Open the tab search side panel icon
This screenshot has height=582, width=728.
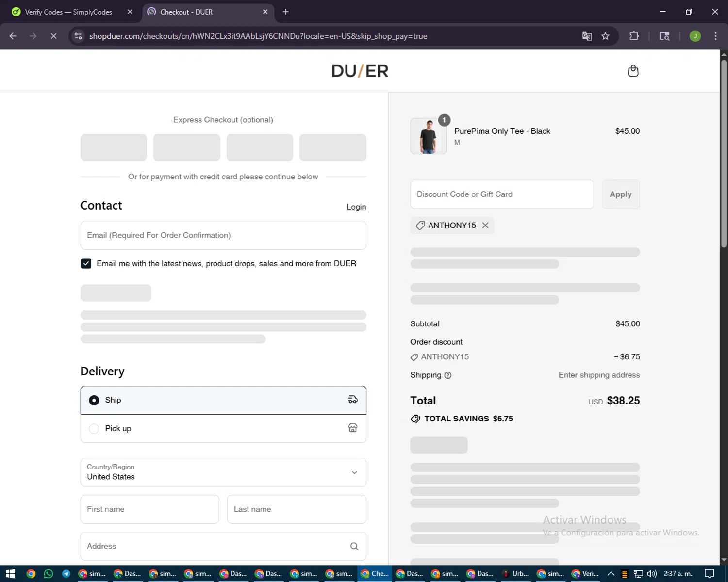(664, 36)
